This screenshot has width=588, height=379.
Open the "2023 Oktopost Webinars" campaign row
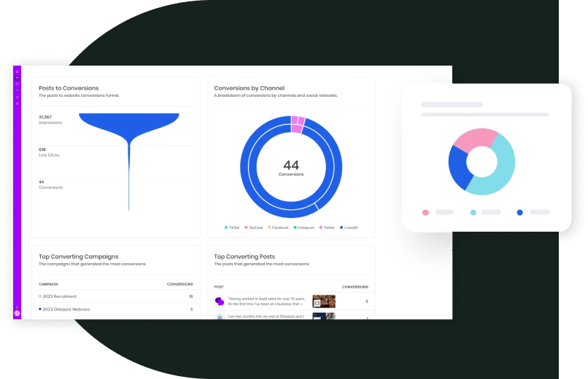click(116, 309)
